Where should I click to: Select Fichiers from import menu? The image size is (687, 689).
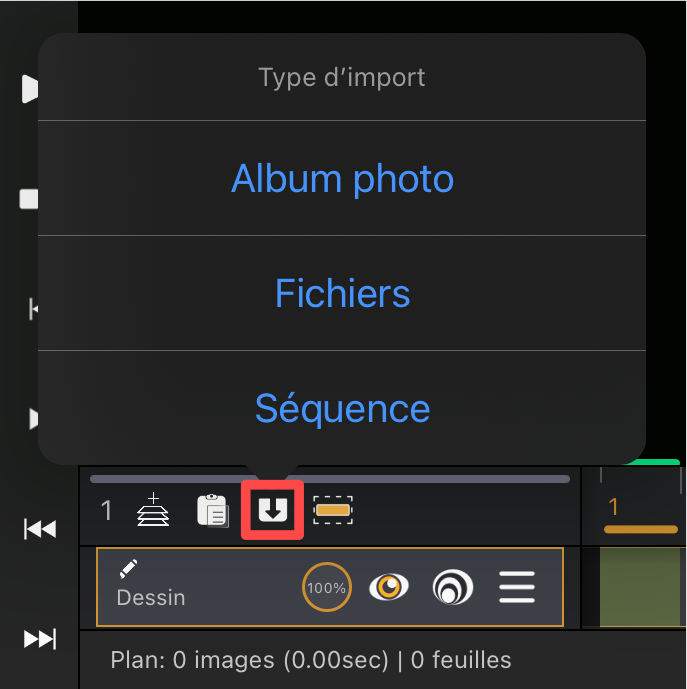(342, 294)
